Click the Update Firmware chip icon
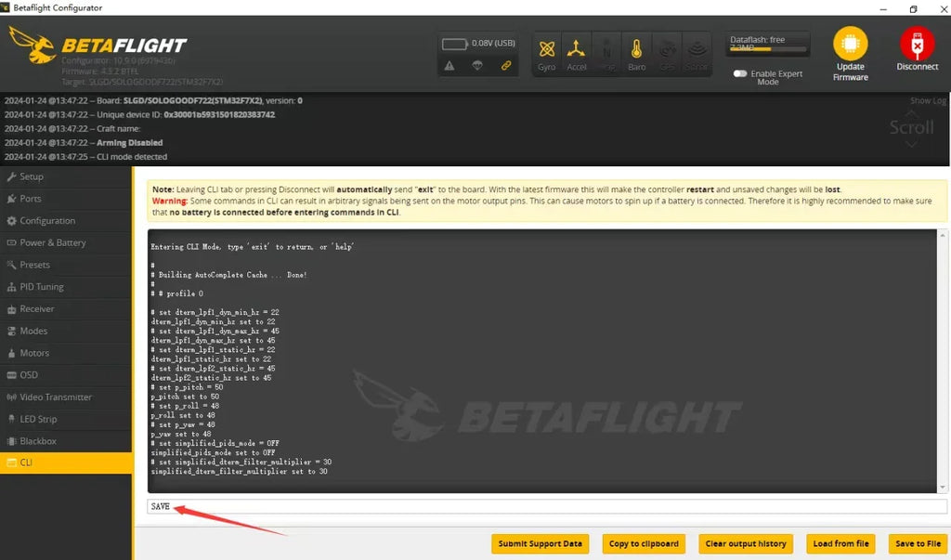 point(850,45)
